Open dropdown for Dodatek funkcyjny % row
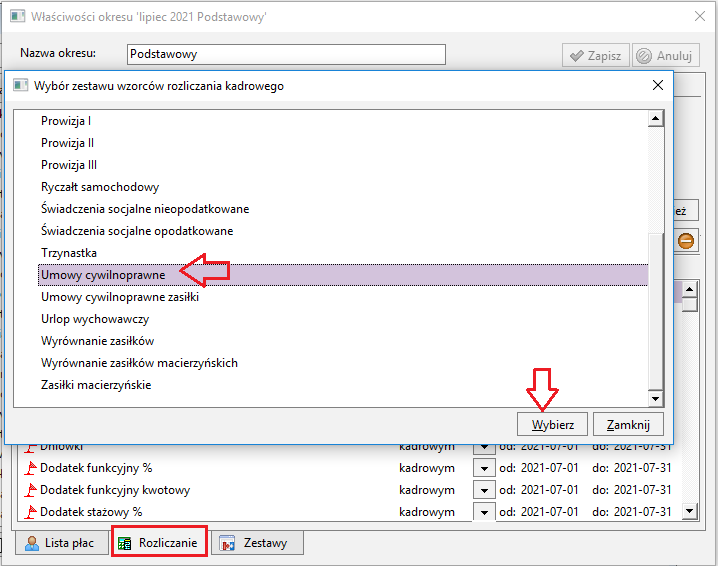Image resolution: width=718 pixels, height=566 pixels. pos(484,468)
